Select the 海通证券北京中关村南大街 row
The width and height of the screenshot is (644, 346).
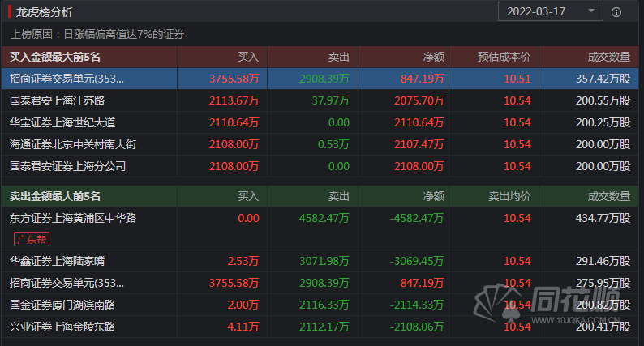(320, 144)
